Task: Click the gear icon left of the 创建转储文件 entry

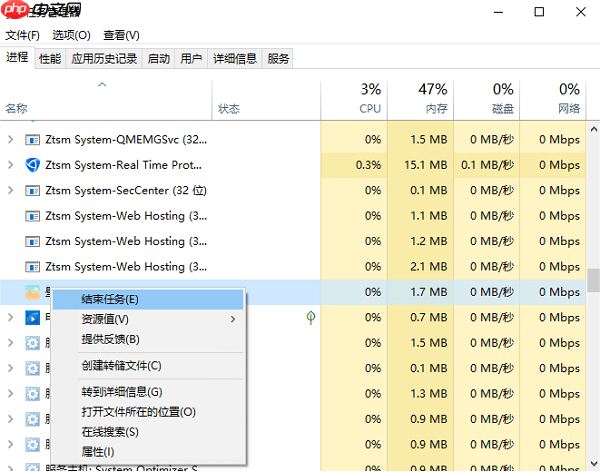Action: pyautogui.click(x=33, y=368)
